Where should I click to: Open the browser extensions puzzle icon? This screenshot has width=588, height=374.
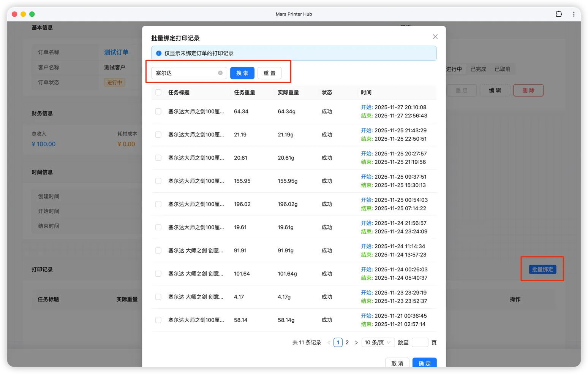559,14
